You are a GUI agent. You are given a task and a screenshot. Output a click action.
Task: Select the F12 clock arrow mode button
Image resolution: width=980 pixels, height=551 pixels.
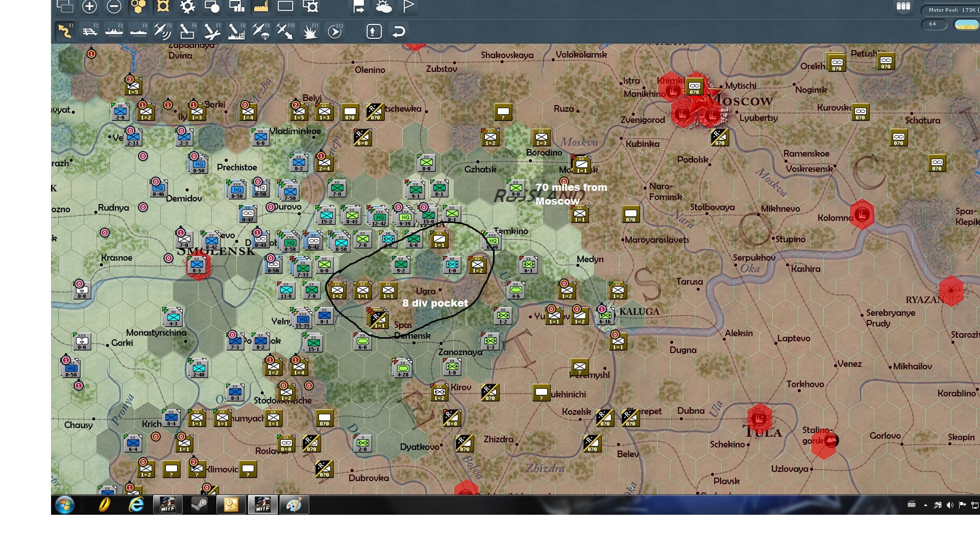335,32
